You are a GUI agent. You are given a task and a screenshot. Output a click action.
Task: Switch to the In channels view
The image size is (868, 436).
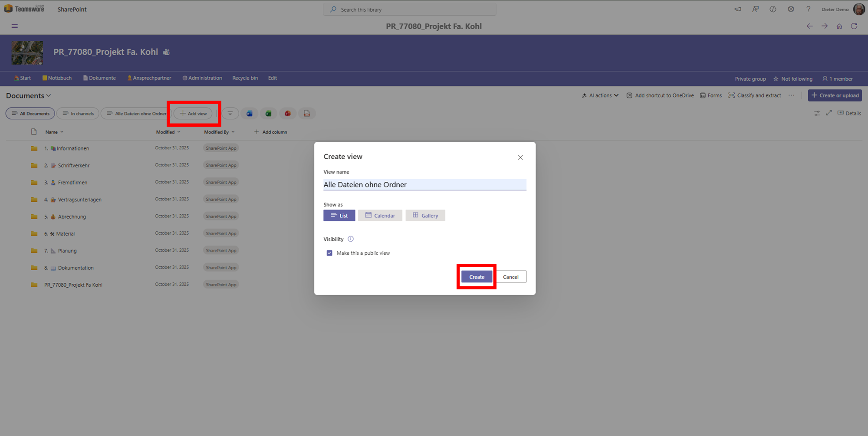pos(78,114)
